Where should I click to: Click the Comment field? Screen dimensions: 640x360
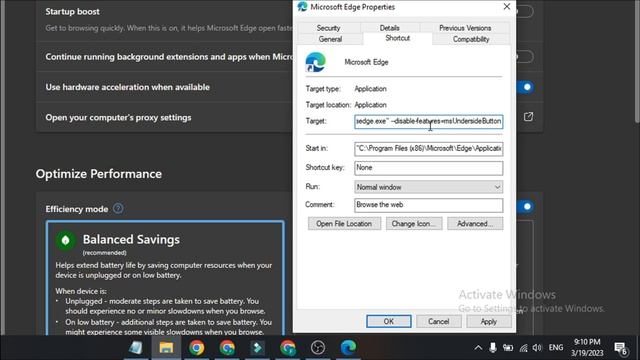[x=429, y=205]
